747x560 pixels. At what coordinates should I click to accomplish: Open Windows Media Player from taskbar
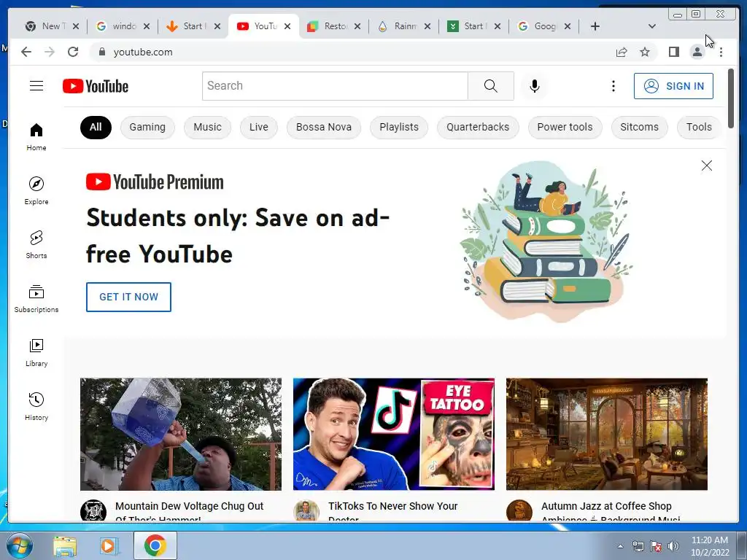click(x=109, y=546)
